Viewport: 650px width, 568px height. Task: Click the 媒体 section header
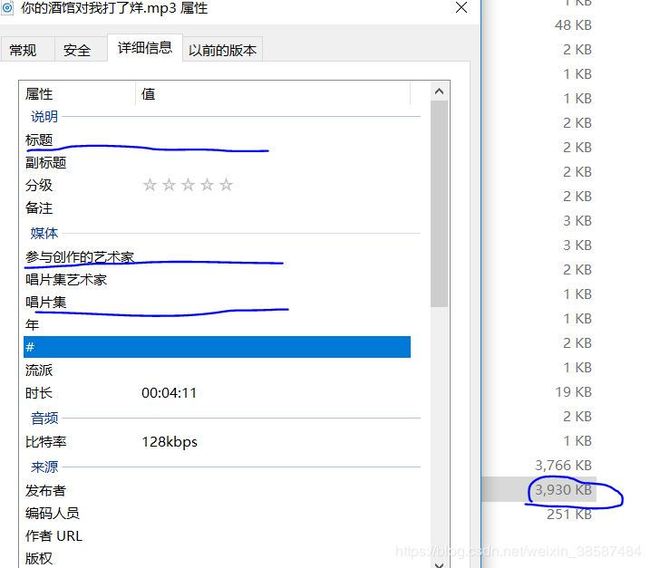point(44,233)
